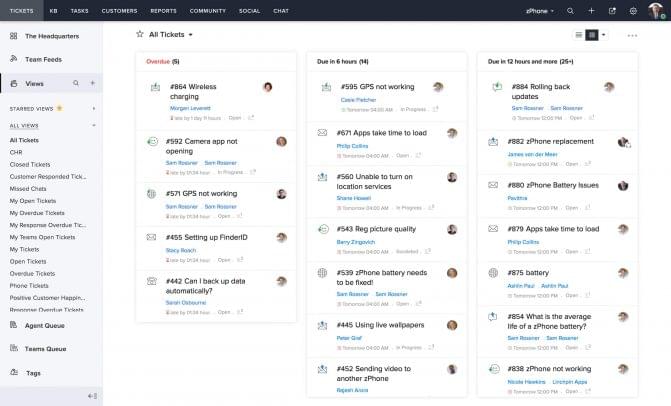
Task: Star the All Tickets view
Action: (x=140, y=34)
